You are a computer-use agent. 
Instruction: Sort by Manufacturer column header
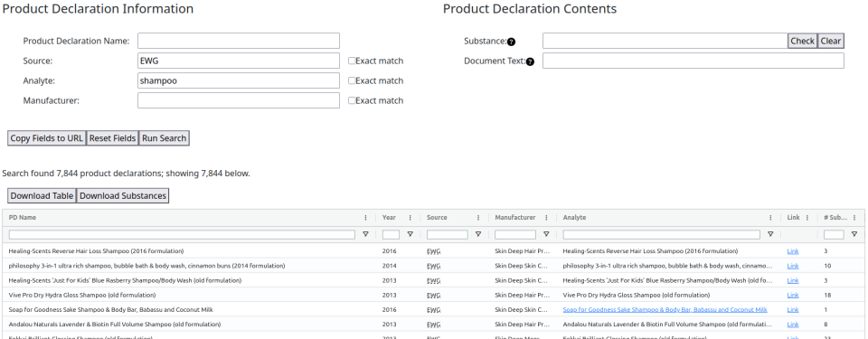pos(514,218)
